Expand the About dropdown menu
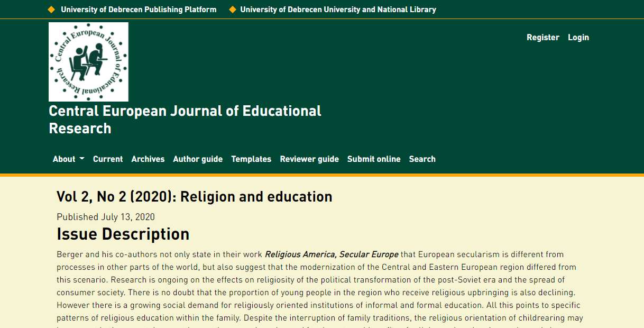644x328 pixels. [x=68, y=159]
